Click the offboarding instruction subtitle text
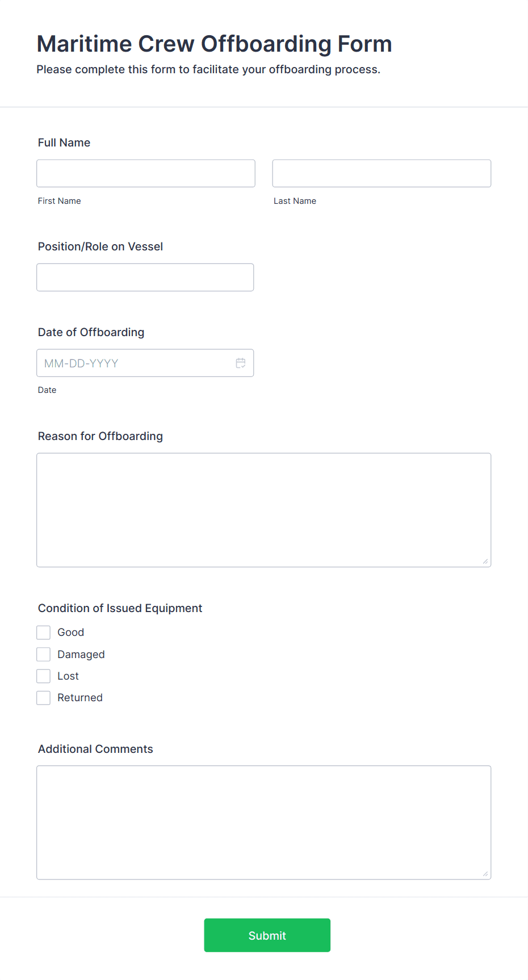Image resolution: width=528 pixels, height=980 pixels. (209, 69)
